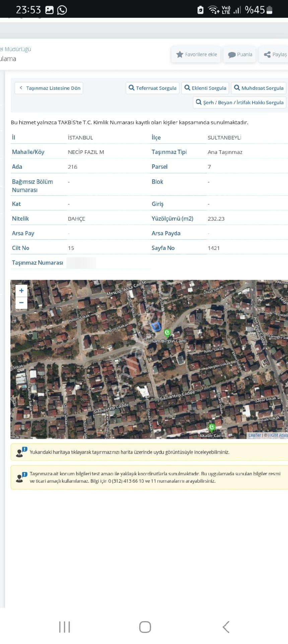The image size is (288, 644).
Task: Tap Android back navigation arrow
Action: (226, 627)
